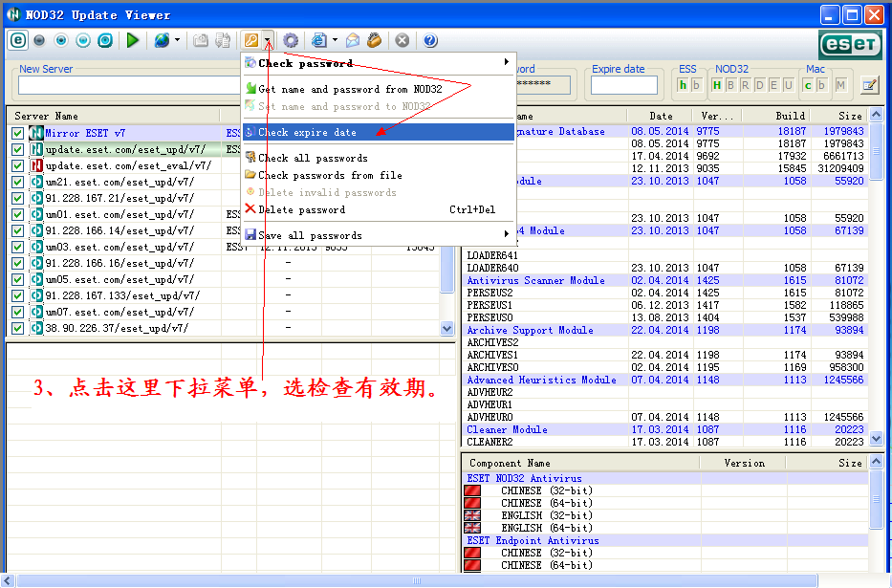
Task: Select the Cleaner Module row
Action: tap(665, 430)
